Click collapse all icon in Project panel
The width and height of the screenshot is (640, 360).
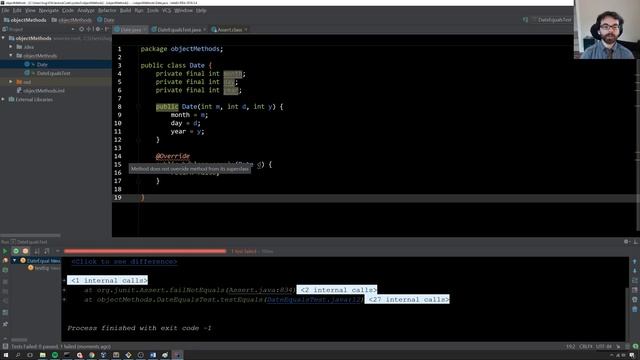click(x=89, y=29)
